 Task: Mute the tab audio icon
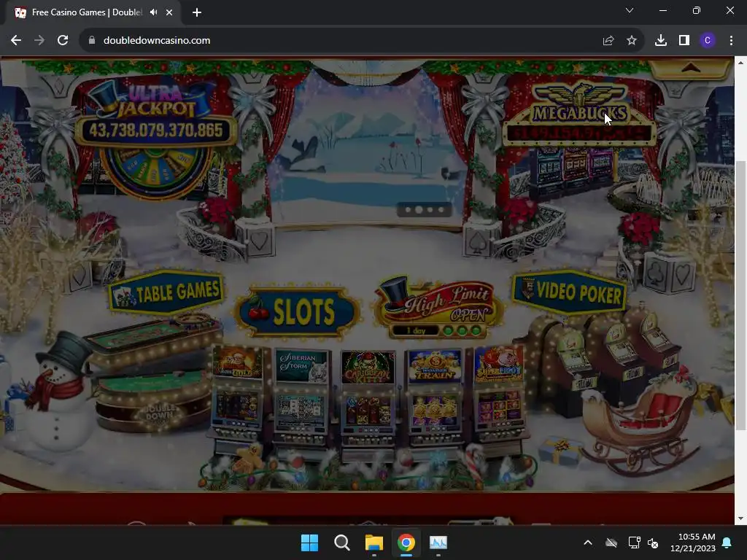click(x=153, y=12)
